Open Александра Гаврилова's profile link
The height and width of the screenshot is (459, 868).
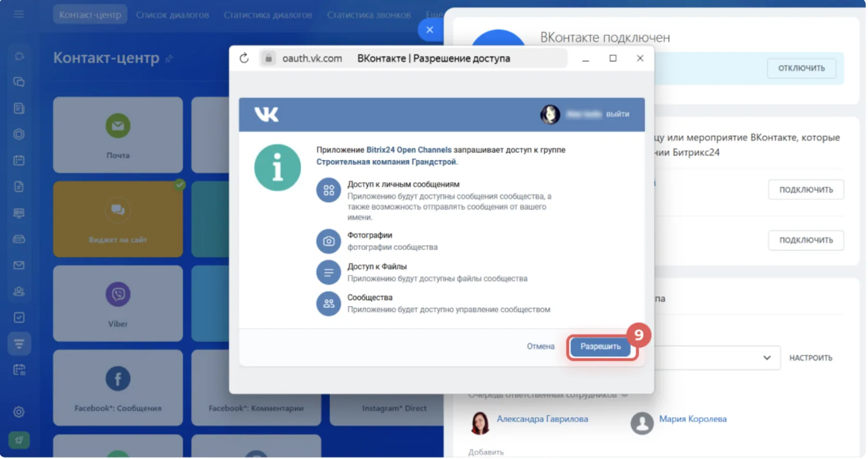click(542, 419)
